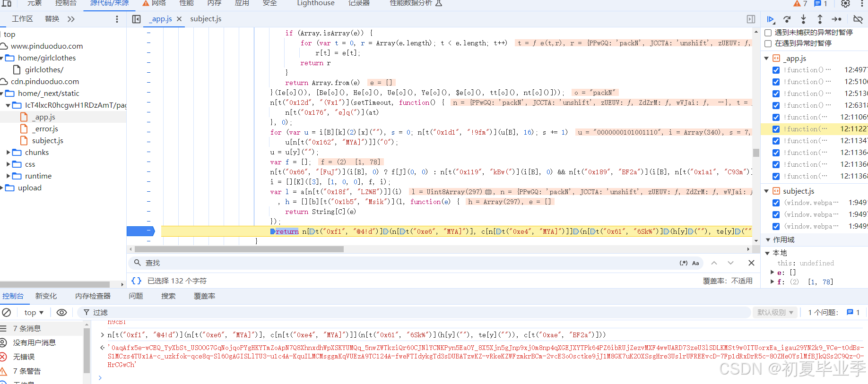Expand variable f array in scope
The height and width of the screenshot is (384, 868).
(773, 282)
